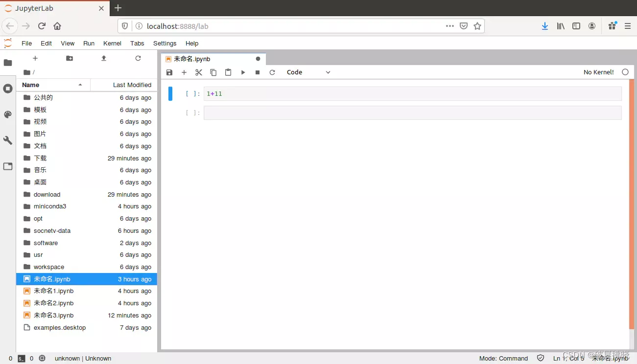637x364 pixels.
Task: Toggle the file browser sidebar panel
Action: pos(7,63)
